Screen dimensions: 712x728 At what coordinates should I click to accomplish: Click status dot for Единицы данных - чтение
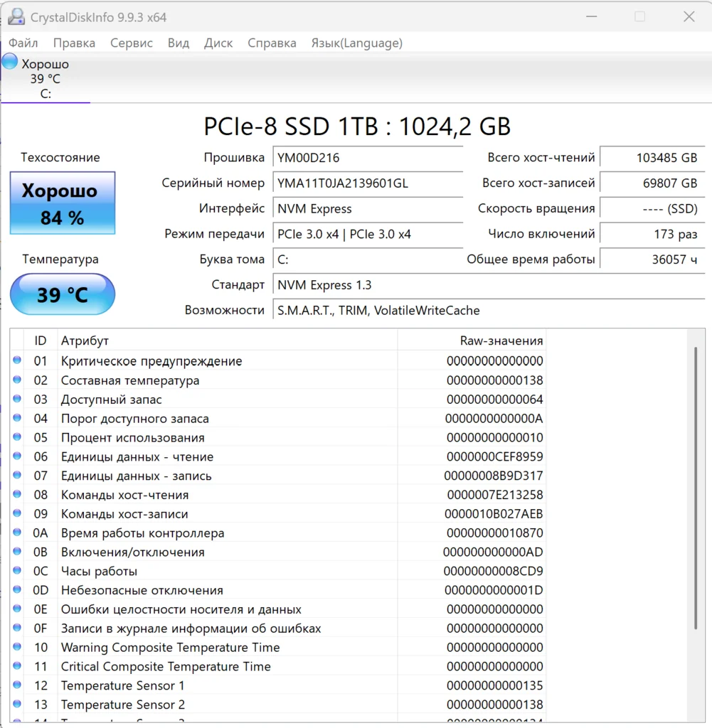17,456
